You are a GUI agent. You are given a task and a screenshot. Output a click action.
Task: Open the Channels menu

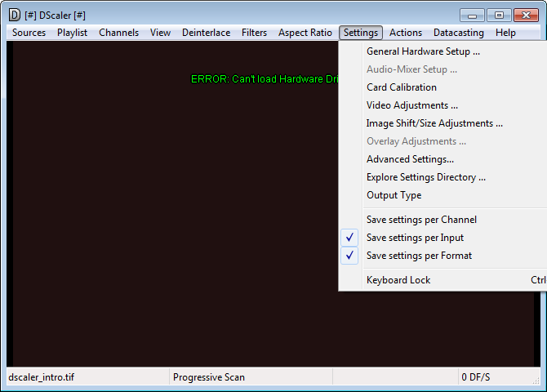[x=119, y=33]
